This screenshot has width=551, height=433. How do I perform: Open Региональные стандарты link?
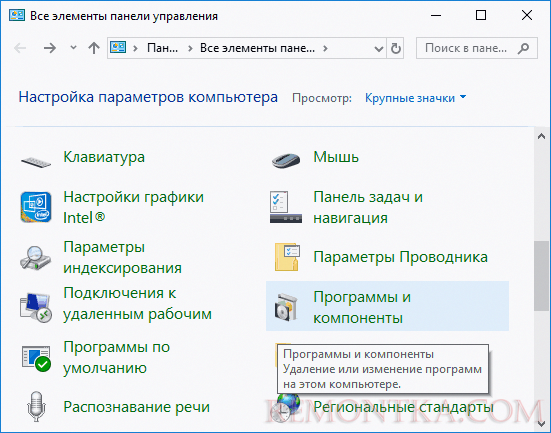click(x=403, y=407)
